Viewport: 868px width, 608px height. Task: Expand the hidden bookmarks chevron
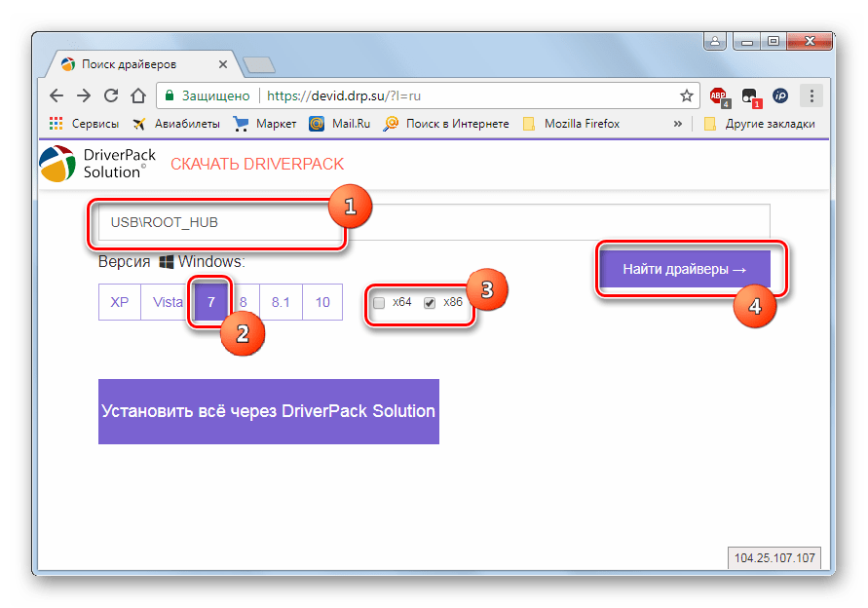pyautogui.click(x=677, y=124)
